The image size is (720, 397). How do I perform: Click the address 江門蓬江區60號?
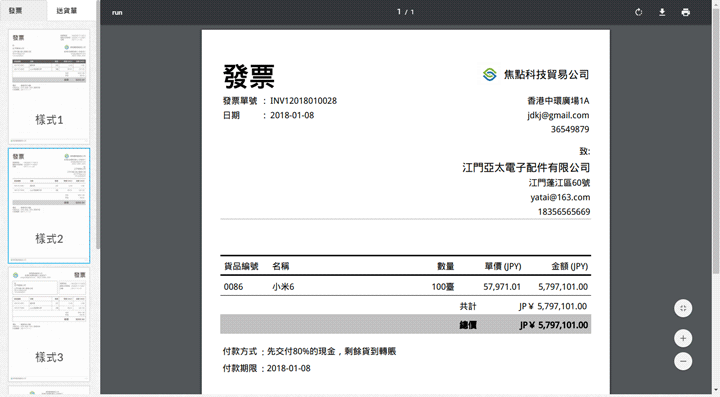pyautogui.click(x=559, y=183)
